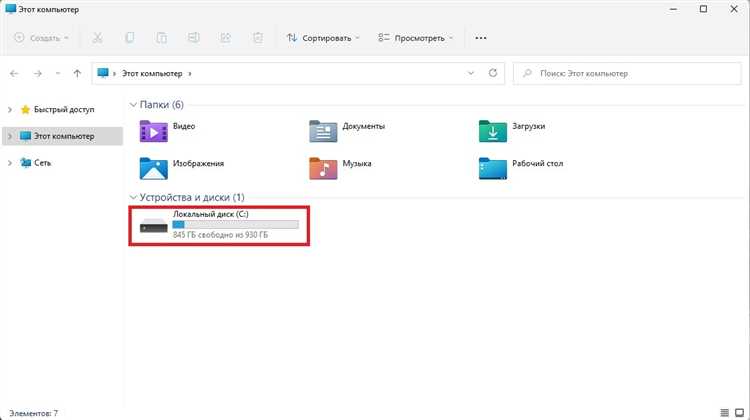Screen dimensions: 750x420
Task: Click chevron after Этот компьютер breadcrumb
Action: [190, 74]
